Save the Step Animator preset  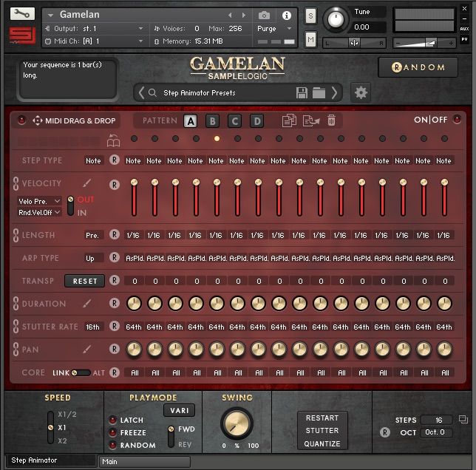pos(302,92)
